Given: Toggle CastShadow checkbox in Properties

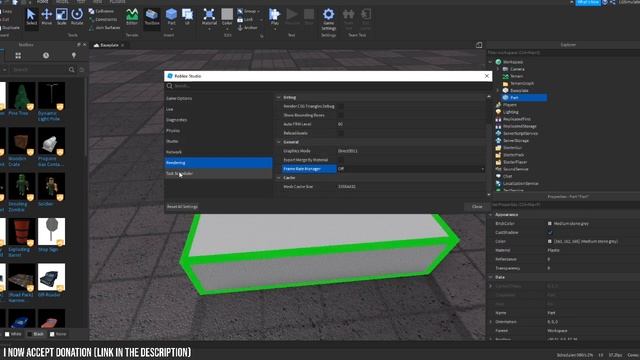Looking at the screenshot, I should 550,233.
